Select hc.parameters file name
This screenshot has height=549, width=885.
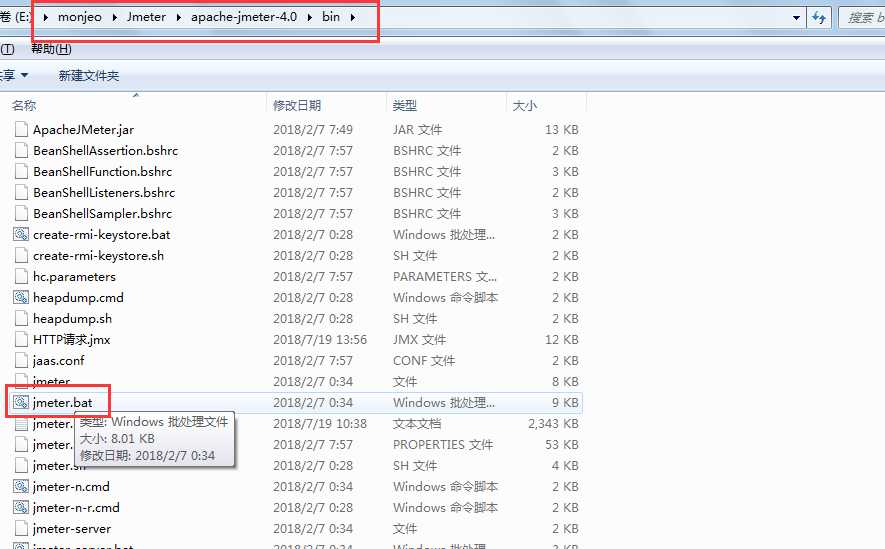75,276
